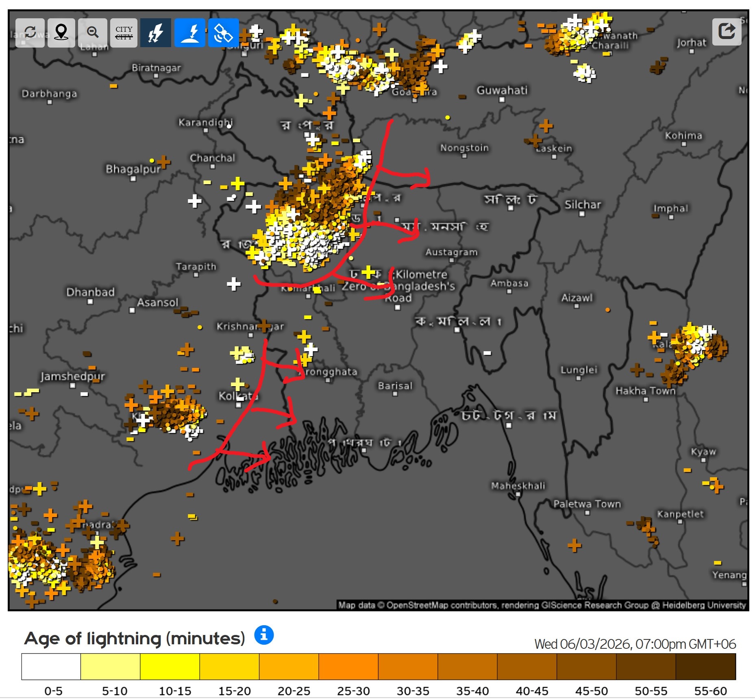The image size is (755, 700).
Task: Click the Wed 06/03/2026 timestamp text
Action: (x=635, y=644)
